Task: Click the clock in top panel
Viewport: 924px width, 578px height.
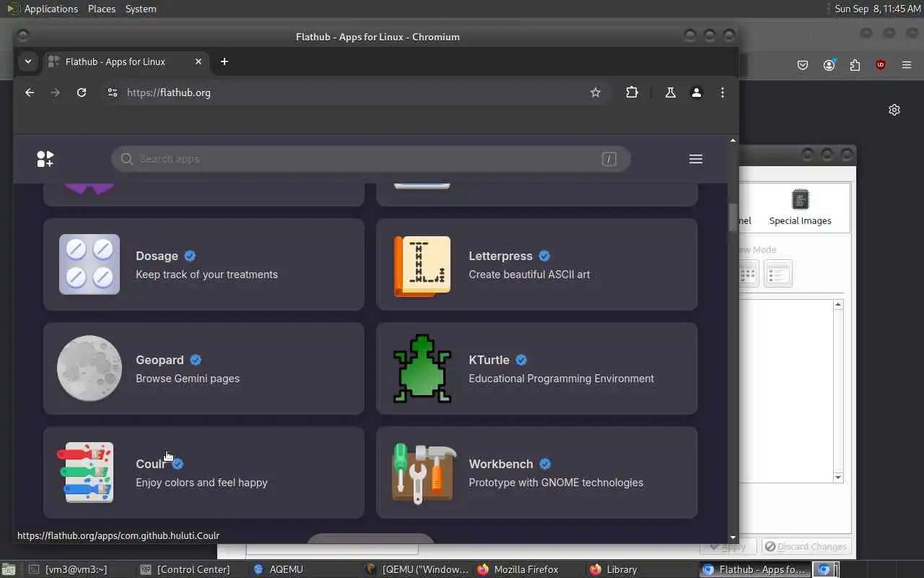Action: point(879,9)
